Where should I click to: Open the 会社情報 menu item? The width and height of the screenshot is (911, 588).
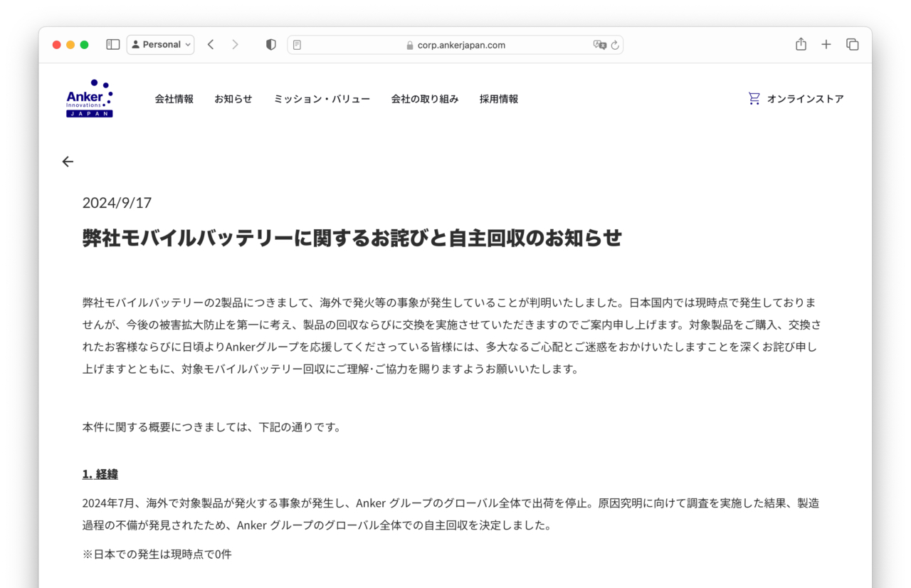tap(174, 99)
